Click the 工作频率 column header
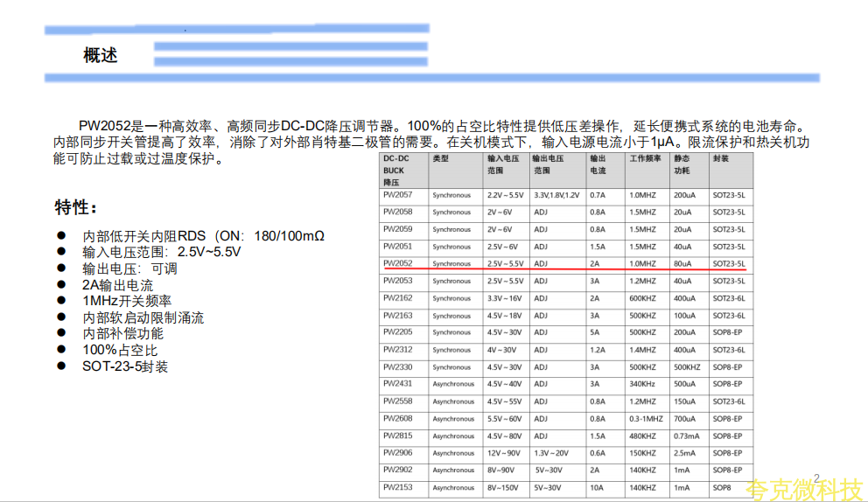The width and height of the screenshot is (868, 502). (x=645, y=160)
